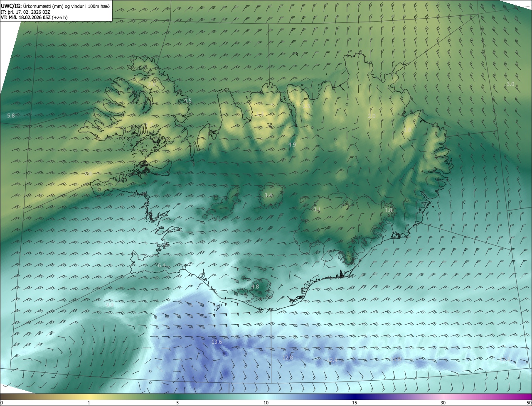Click the 3.1 precipitation value on the map
The height and width of the screenshot is (406, 532).
click(x=317, y=210)
